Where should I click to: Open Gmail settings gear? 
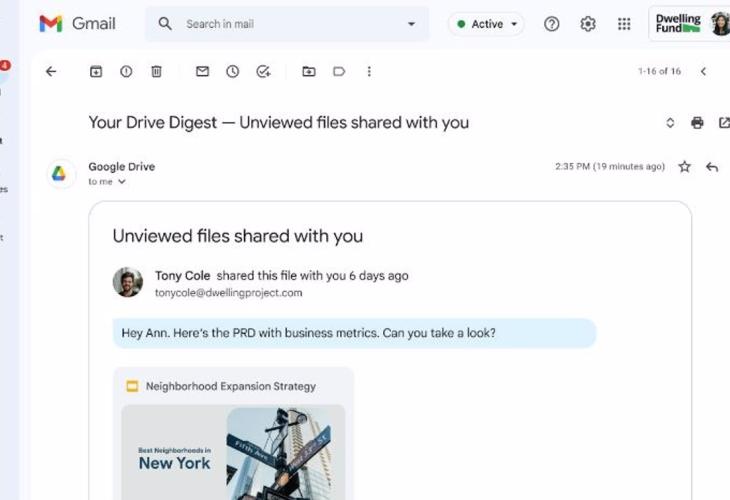[x=588, y=24]
